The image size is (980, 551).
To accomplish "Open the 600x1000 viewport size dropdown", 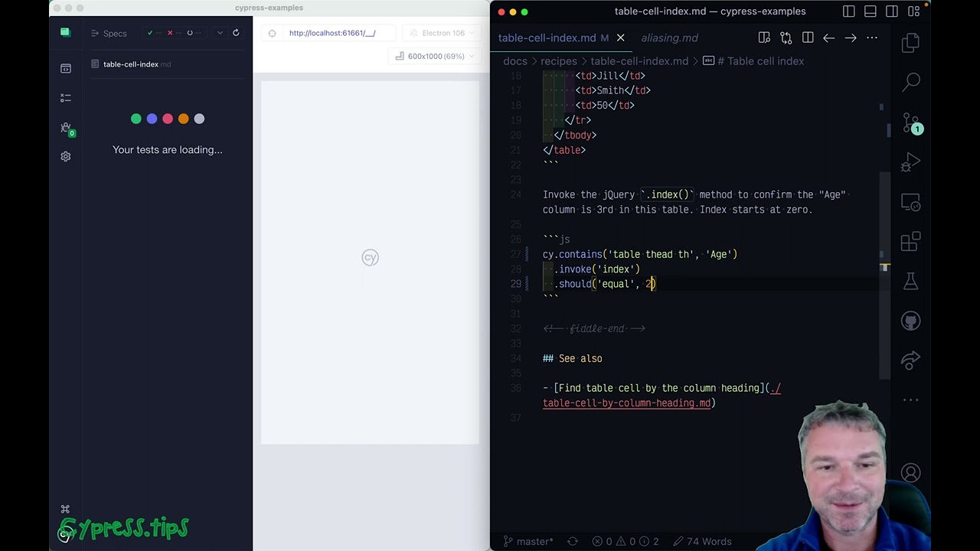I will [436, 57].
